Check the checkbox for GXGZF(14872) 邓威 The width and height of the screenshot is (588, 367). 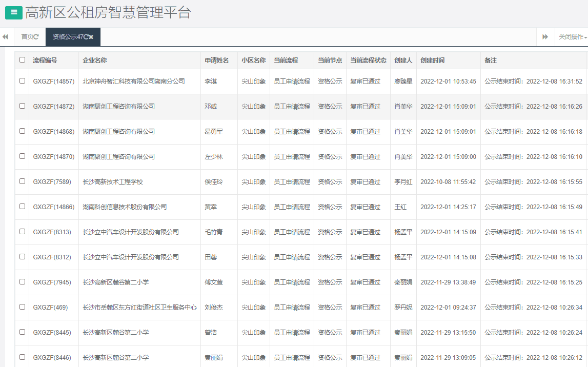point(22,106)
